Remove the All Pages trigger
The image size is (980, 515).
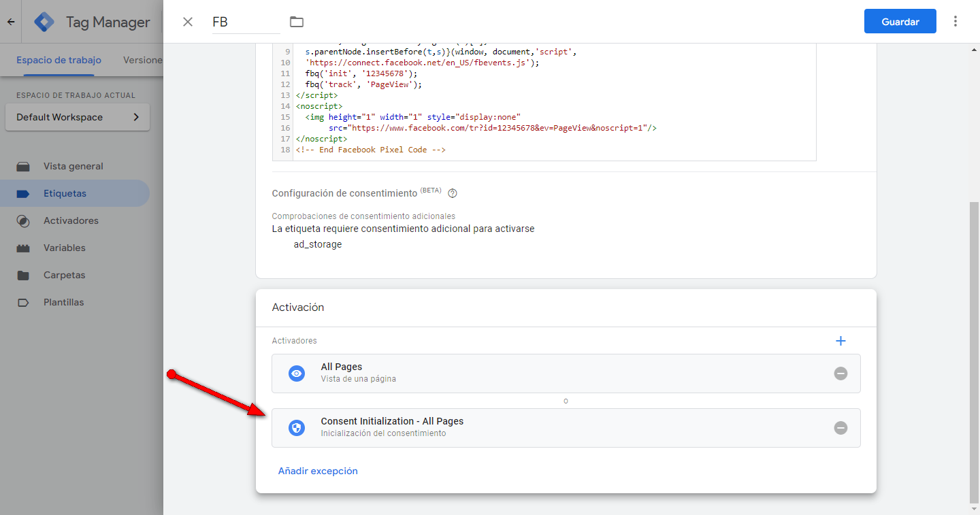pyautogui.click(x=840, y=373)
